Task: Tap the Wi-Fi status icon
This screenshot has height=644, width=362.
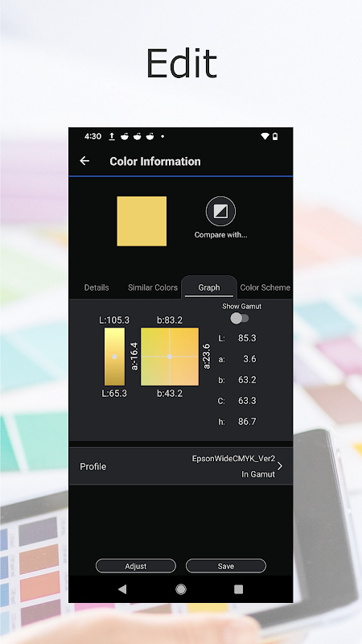Action: (x=265, y=136)
